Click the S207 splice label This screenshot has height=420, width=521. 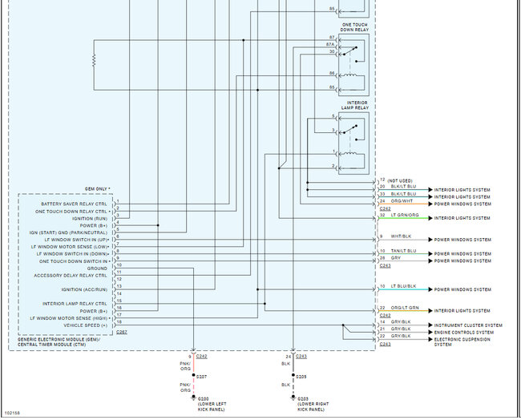point(201,377)
